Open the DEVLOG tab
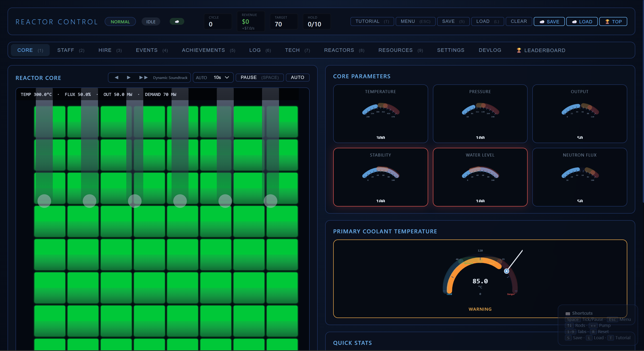The height and width of the screenshot is (351, 644). click(490, 50)
